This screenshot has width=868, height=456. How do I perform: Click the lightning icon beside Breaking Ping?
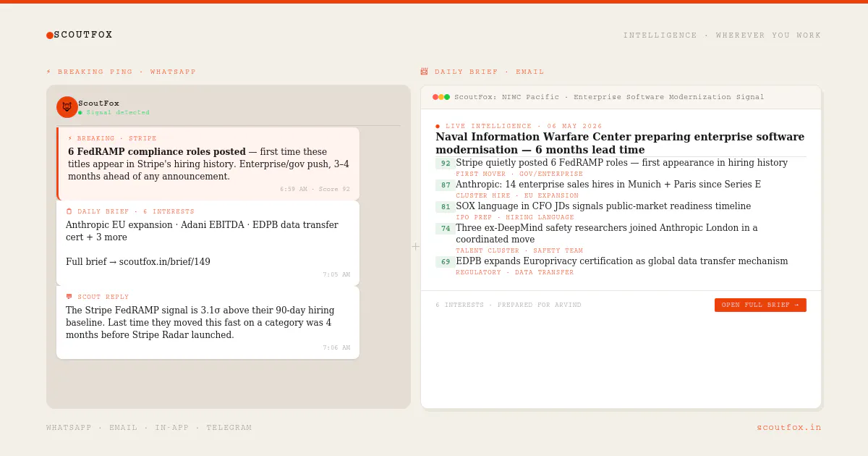(x=49, y=72)
